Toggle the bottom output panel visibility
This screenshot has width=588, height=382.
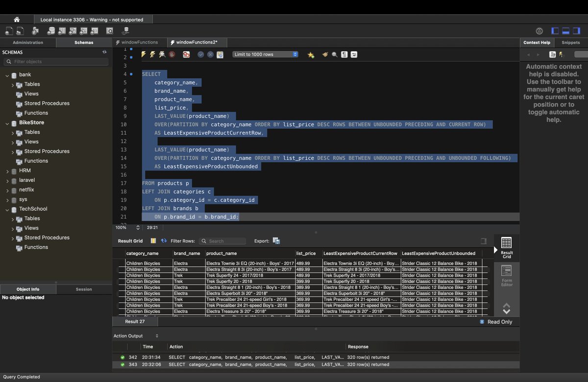tap(565, 31)
